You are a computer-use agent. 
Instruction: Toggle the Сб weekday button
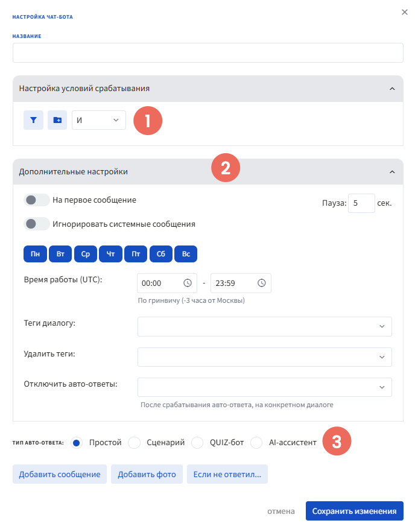click(161, 254)
